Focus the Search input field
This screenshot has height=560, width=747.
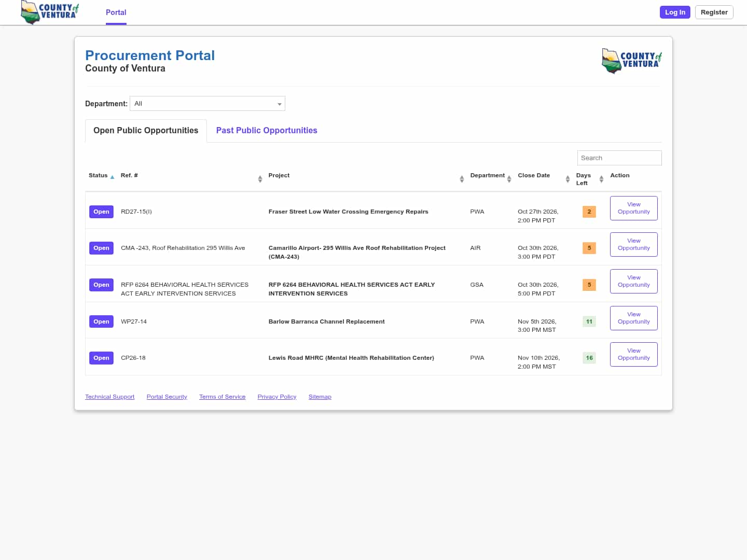619,158
